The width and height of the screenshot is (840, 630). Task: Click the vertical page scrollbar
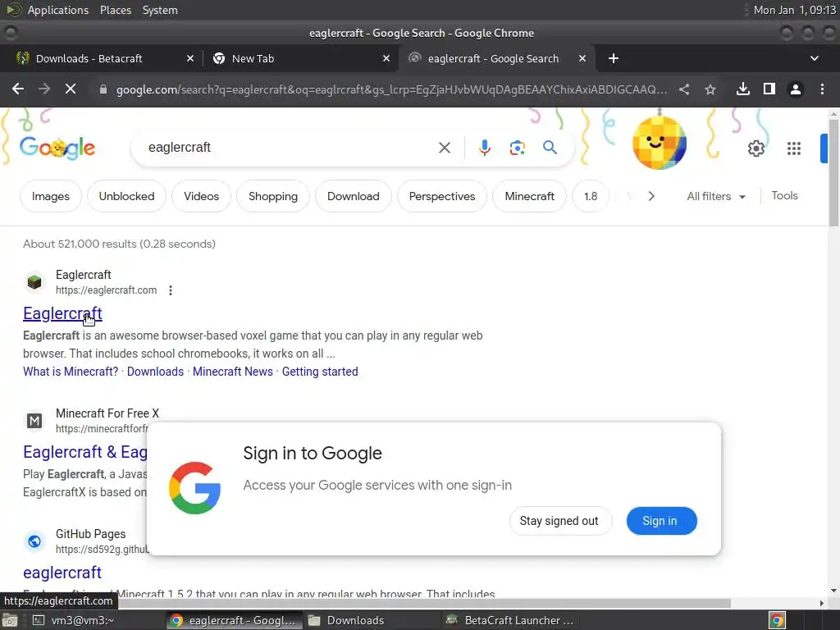[x=833, y=171]
